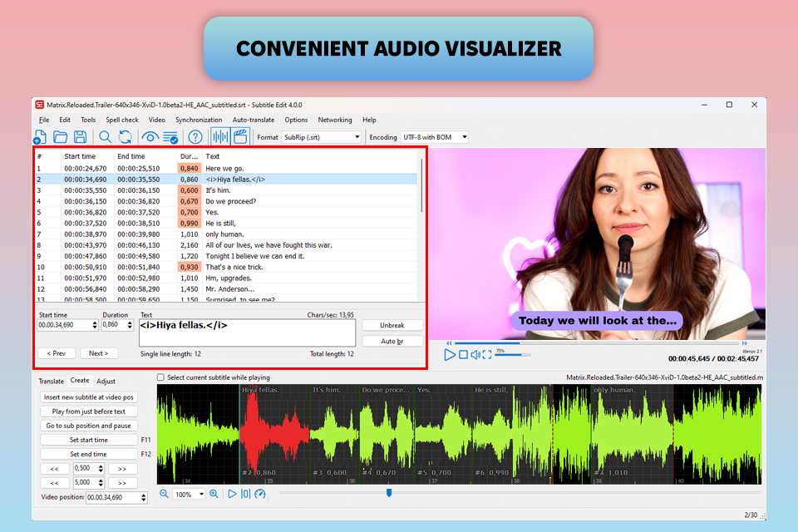Click the Unbreak button

click(392, 325)
